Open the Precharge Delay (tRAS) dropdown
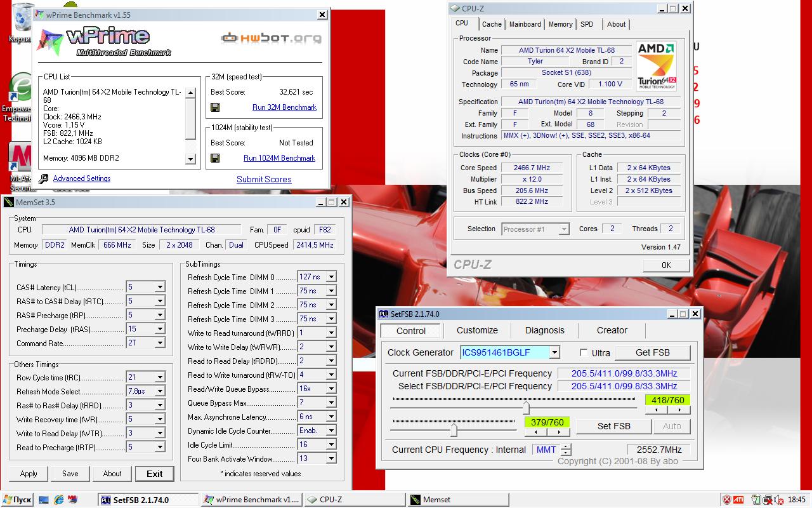Viewport: 812px width, 508px height. [x=160, y=329]
